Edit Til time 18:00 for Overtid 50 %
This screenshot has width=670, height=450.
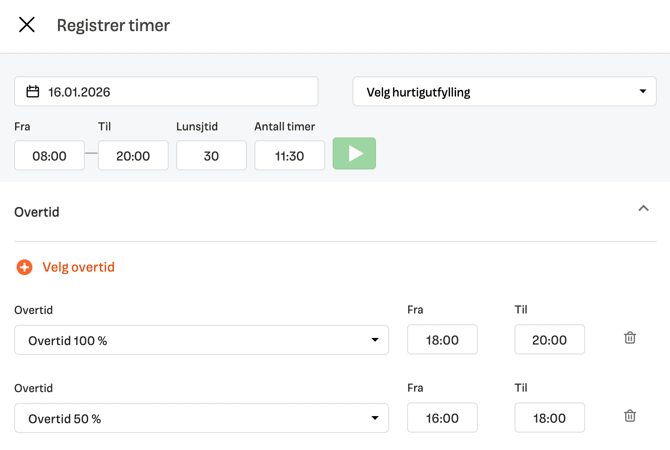549,418
